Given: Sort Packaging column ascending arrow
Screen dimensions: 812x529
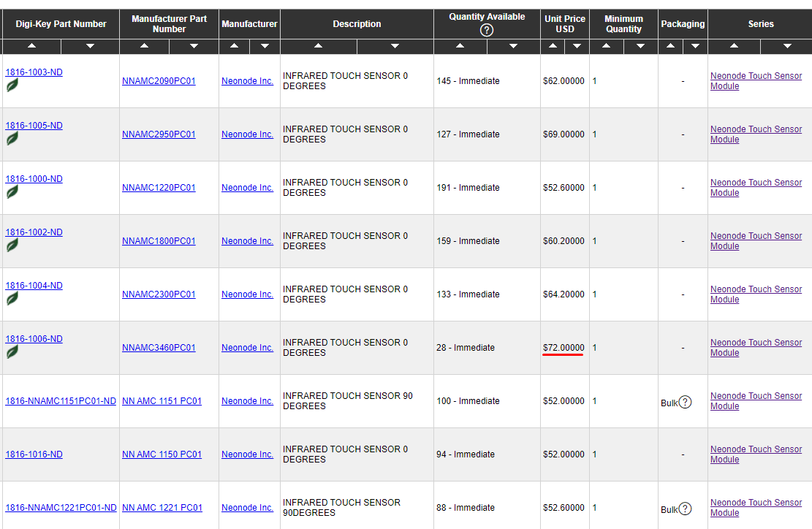Looking at the screenshot, I should click(671, 47).
